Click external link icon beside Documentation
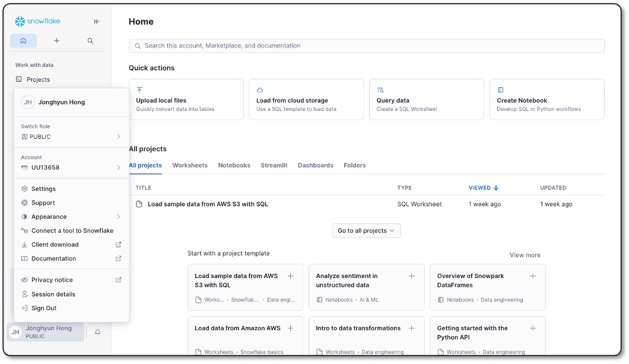Screen dimensions: 629x364 [118, 258]
